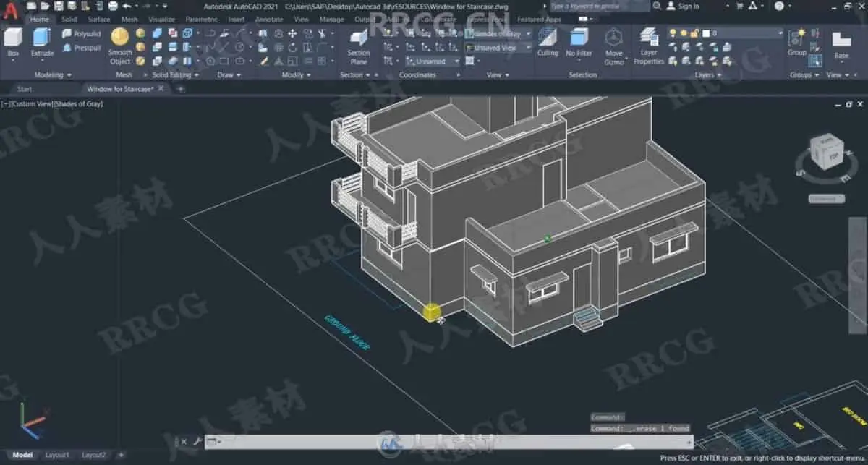Image resolution: width=868 pixels, height=465 pixels.
Task: Toggle the Culling selection option
Action: click(x=548, y=42)
